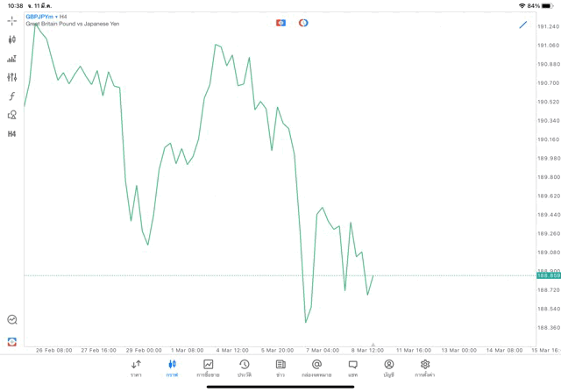This screenshot has height=392, width=561.
Task: Tap the red-blue icon at sidebar bottom
Action: point(11,342)
